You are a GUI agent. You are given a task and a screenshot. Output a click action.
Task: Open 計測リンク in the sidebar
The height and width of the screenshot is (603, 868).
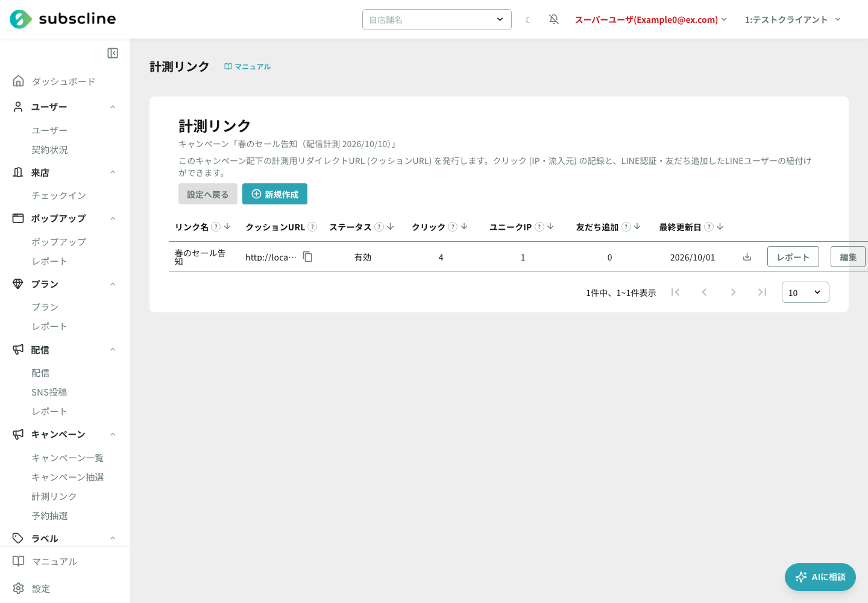[x=54, y=496]
